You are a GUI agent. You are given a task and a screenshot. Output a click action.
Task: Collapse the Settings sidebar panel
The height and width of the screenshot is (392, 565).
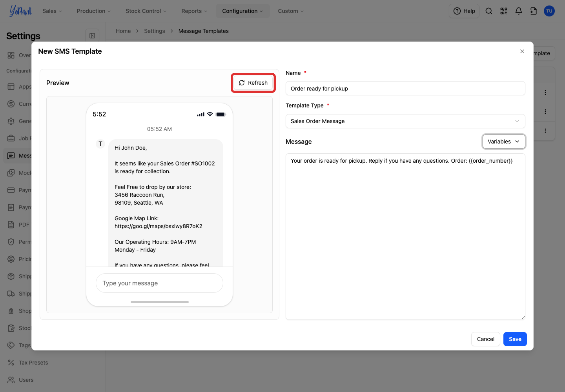[x=92, y=36]
